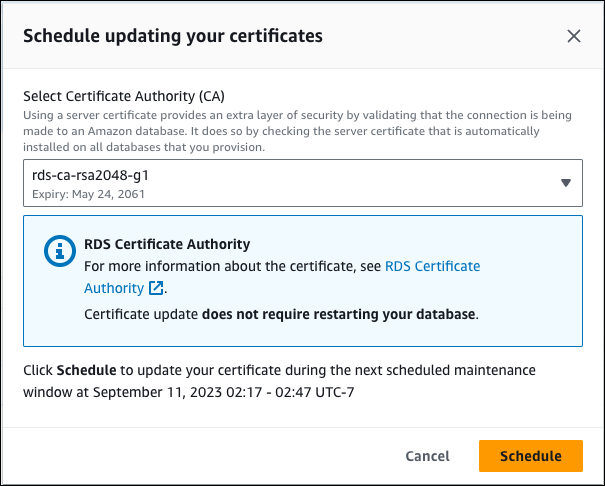This screenshot has width=605, height=486.
Task: Click the orange Schedule button
Action: point(530,455)
